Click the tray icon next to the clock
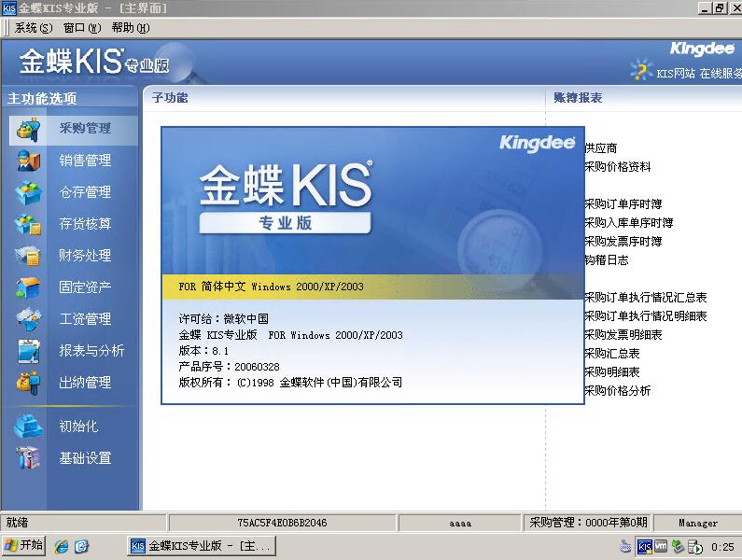 [695, 547]
